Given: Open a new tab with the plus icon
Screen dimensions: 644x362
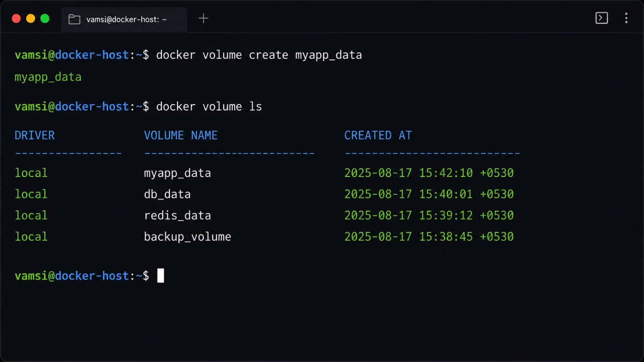Looking at the screenshot, I should 203,18.
